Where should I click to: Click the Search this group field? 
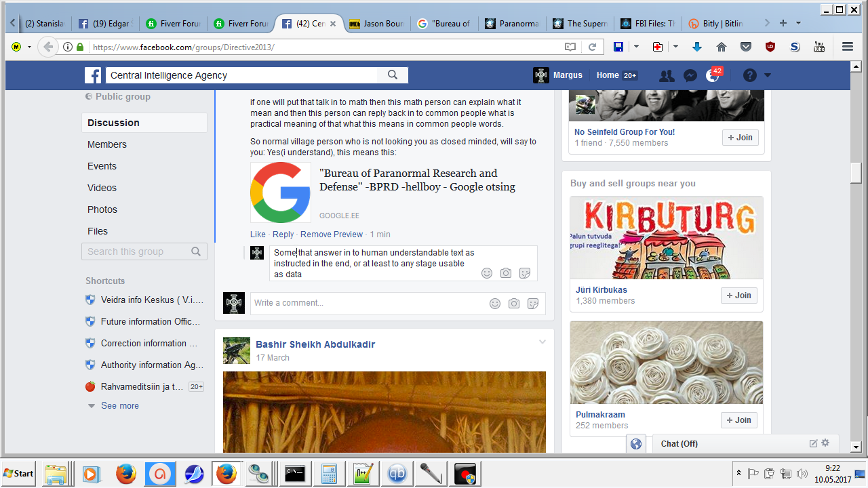click(x=144, y=251)
